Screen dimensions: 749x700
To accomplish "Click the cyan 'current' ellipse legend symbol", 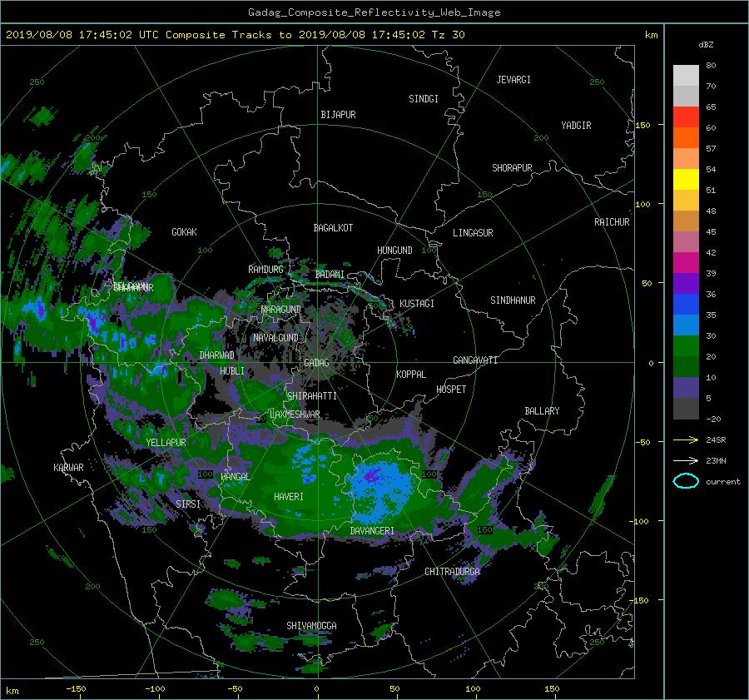I will pos(686,481).
